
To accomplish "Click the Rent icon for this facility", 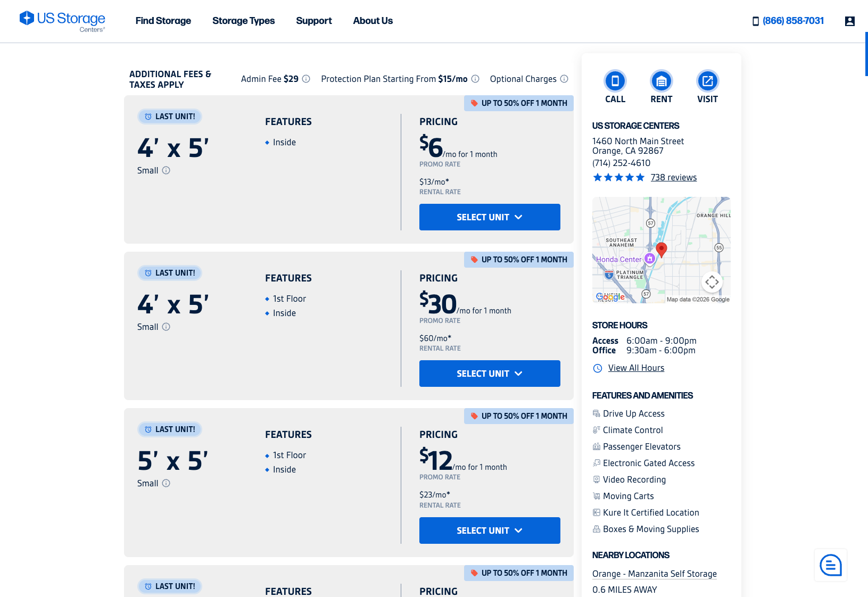I will [x=661, y=82].
